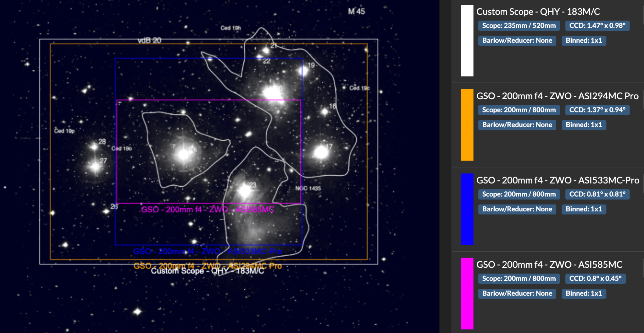
Task: Click the 'vdB 20' label on the sky map
Action: [149, 41]
